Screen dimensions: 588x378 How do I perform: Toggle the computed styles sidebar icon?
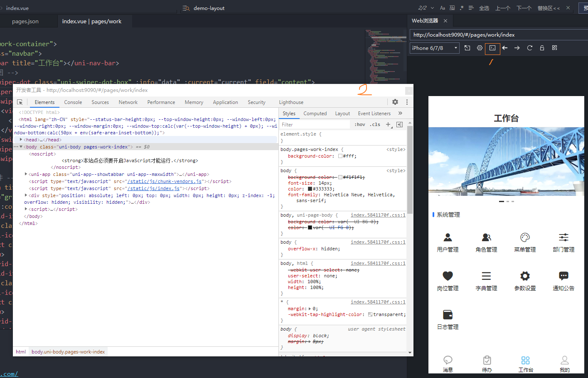[399, 124]
